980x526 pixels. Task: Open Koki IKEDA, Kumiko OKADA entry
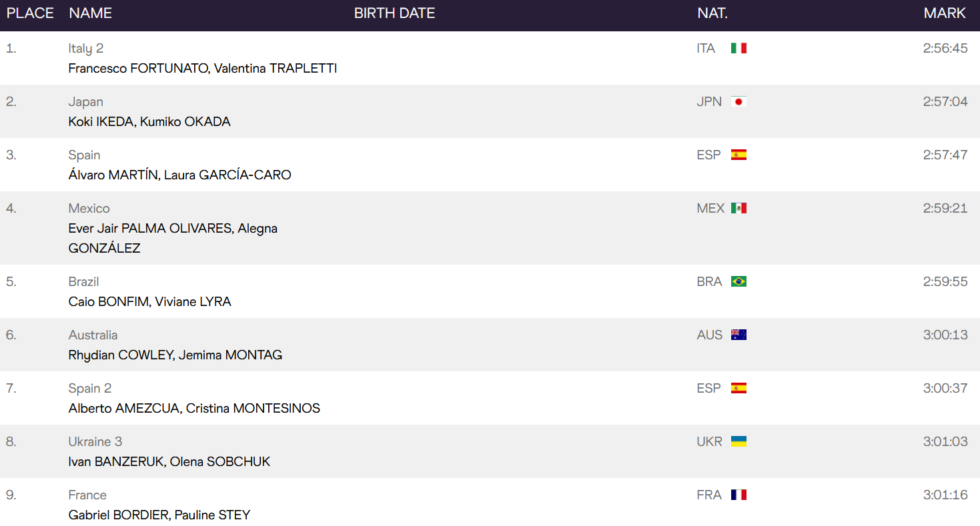tap(149, 122)
